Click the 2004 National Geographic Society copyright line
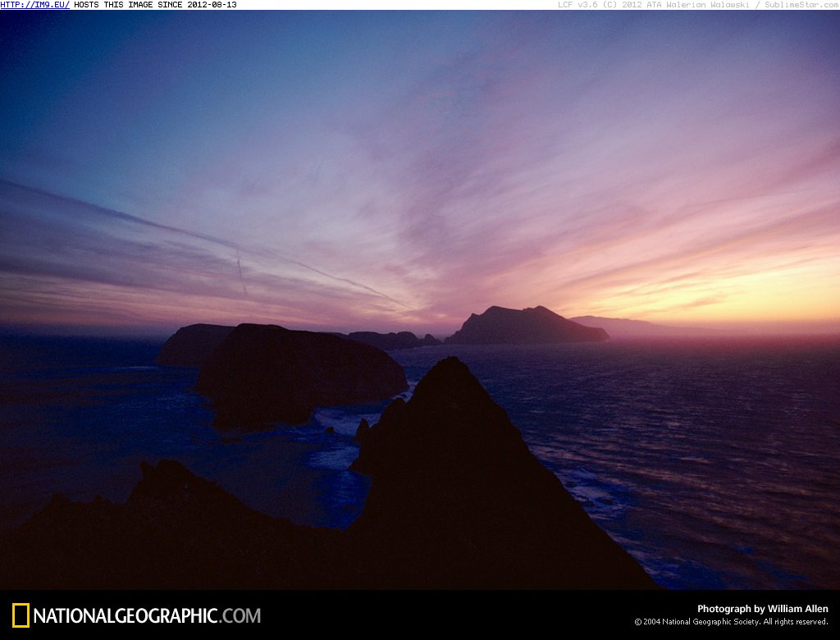 [731, 622]
